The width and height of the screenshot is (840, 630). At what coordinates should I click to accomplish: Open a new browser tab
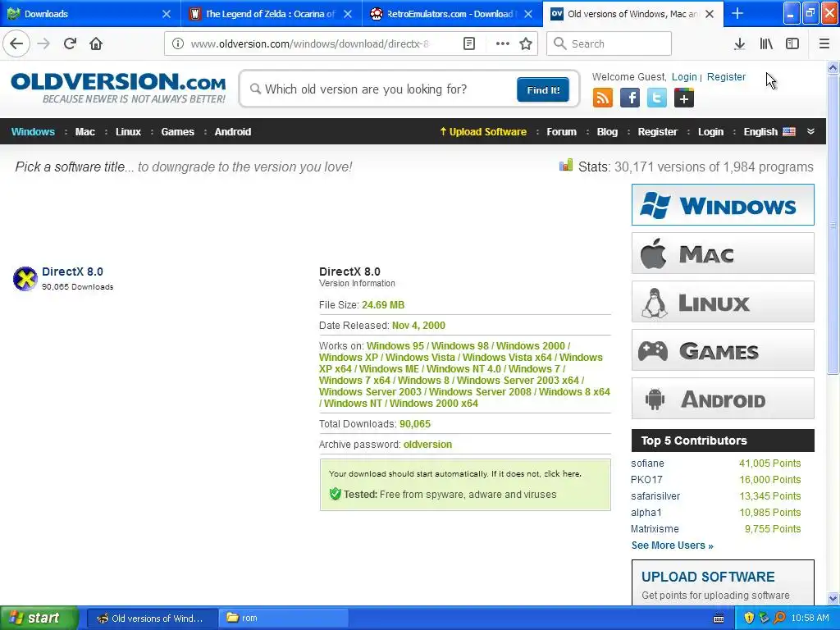coord(737,13)
